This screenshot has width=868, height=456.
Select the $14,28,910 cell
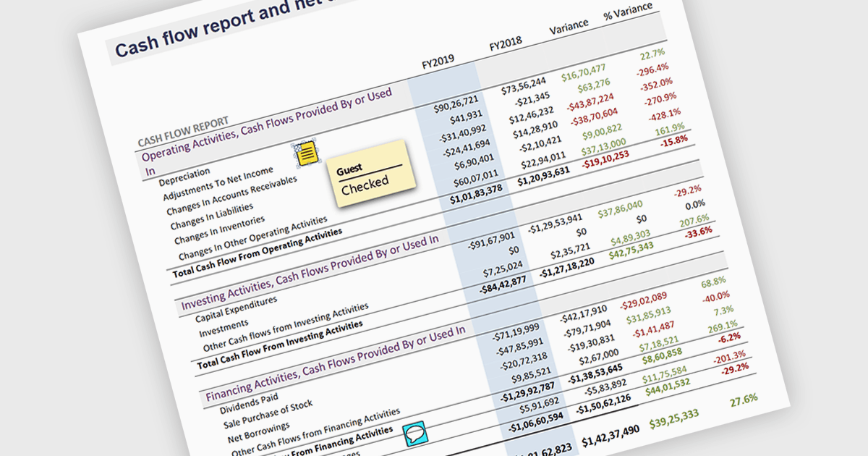point(536,129)
